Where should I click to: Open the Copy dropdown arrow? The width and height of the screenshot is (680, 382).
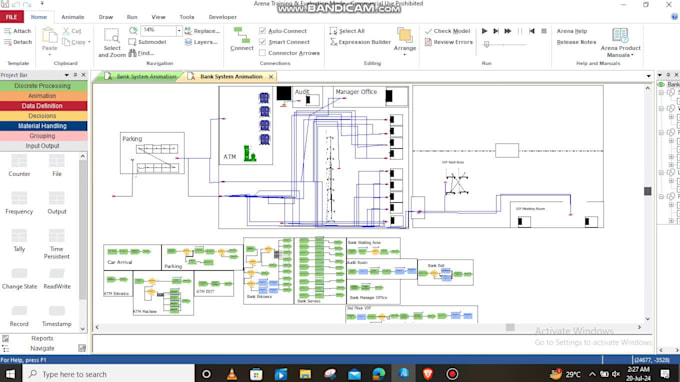(x=89, y=42)
